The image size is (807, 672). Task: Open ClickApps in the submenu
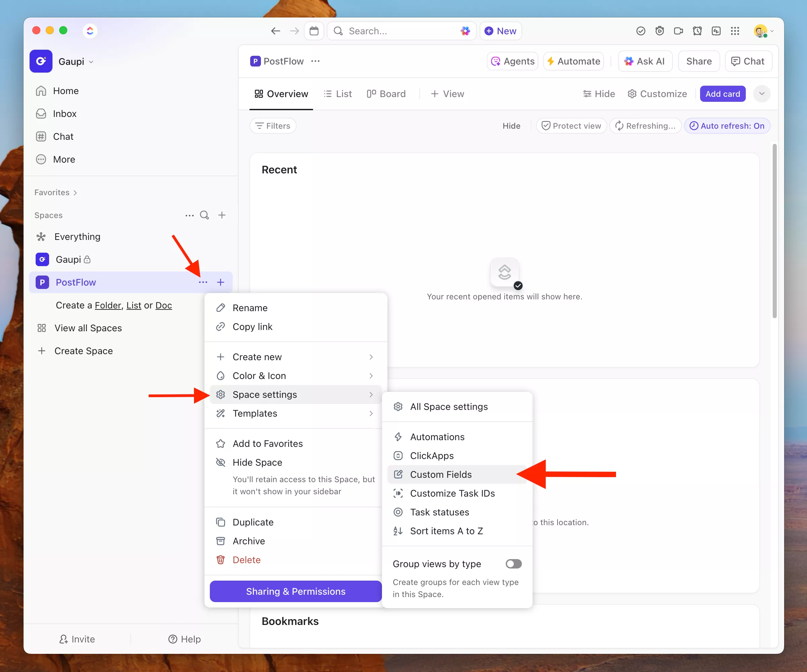click(x=457, y=456)
